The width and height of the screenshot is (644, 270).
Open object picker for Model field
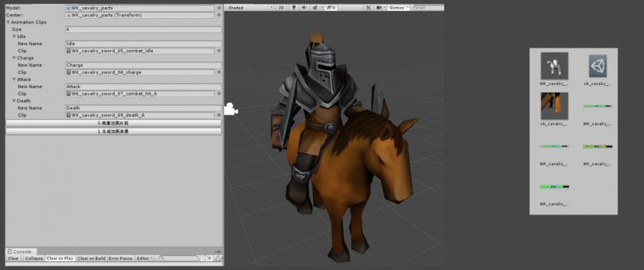[219, 8]
